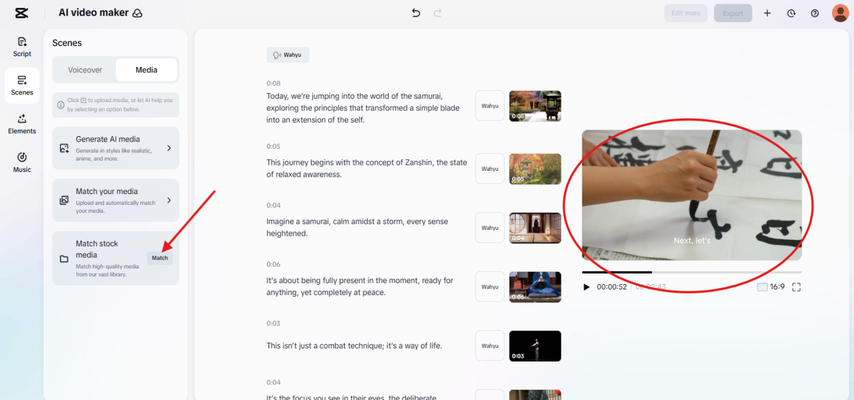Viewport: 854px width, 400px height.
Task: Click the Generate AI media icon
Action: click(x=64, y=148)
